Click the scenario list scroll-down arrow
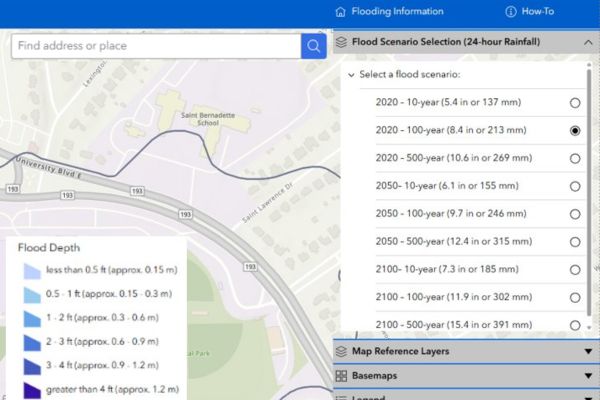The height and width of the screenshot is (400, 600). click(589, 327)
